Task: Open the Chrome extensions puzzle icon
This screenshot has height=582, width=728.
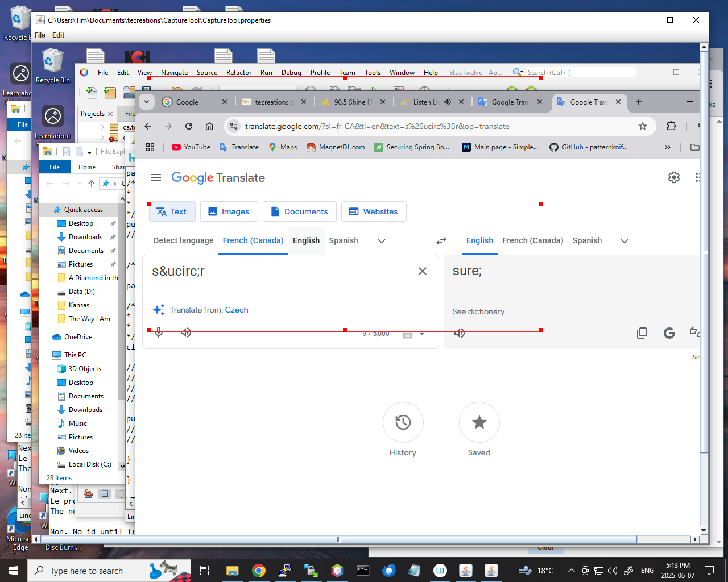Action: click(671, 126)
